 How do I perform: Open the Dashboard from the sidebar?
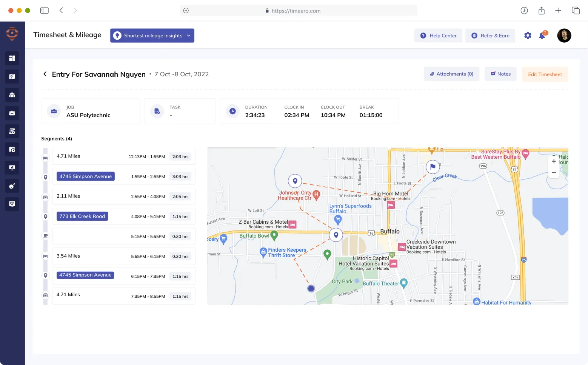pos(12,58)
